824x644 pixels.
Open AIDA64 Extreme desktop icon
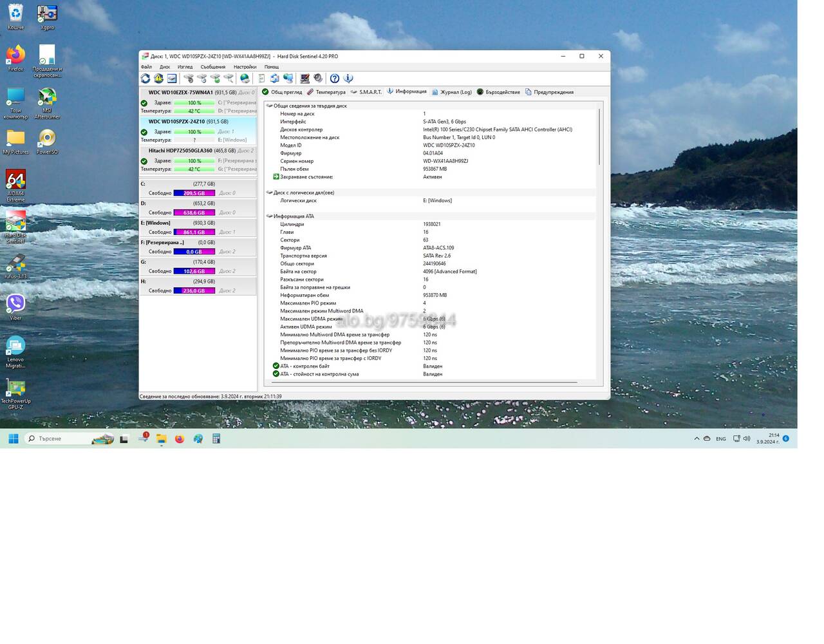15,185
